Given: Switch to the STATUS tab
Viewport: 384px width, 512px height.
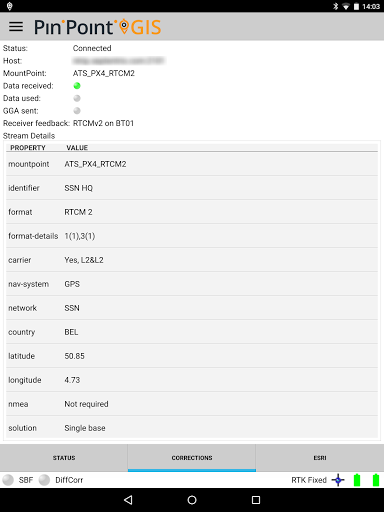Looking at the screenshot, I should point(64,458).
